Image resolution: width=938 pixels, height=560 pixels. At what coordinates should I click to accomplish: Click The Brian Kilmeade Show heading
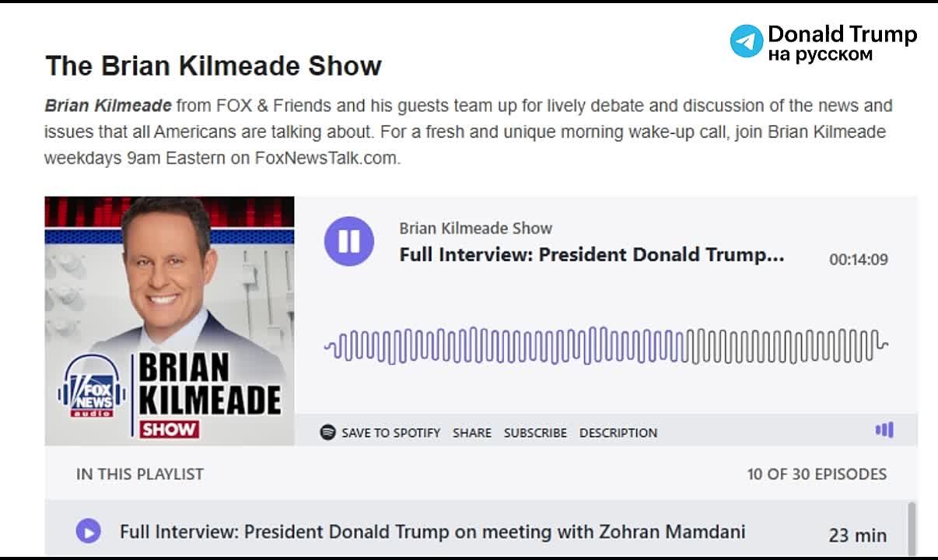[x=213, y=66]
